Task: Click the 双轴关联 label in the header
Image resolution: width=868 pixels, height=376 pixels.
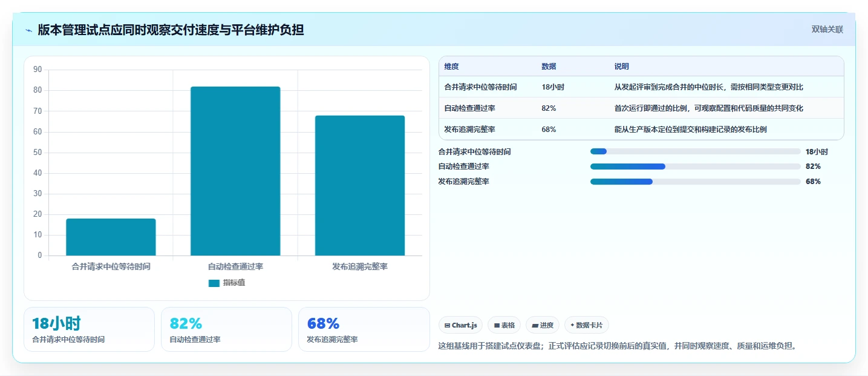Action: point(827,29)
